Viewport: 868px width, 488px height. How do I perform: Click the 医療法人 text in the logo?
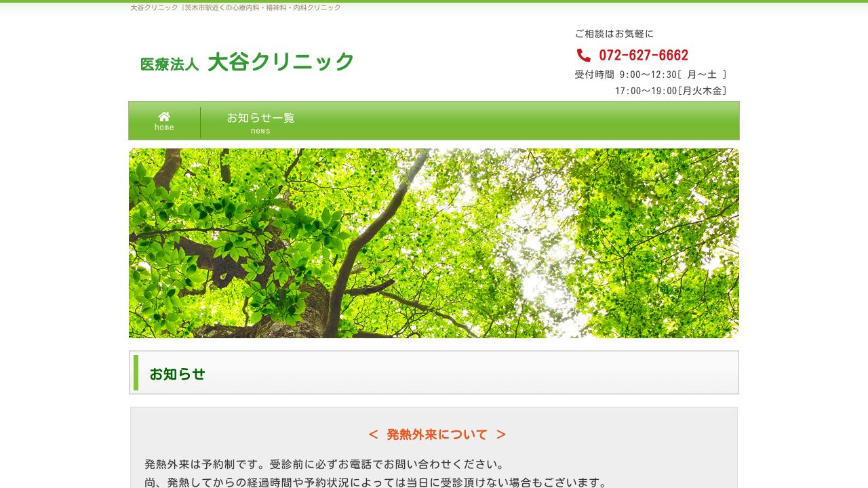coord(169,64)
